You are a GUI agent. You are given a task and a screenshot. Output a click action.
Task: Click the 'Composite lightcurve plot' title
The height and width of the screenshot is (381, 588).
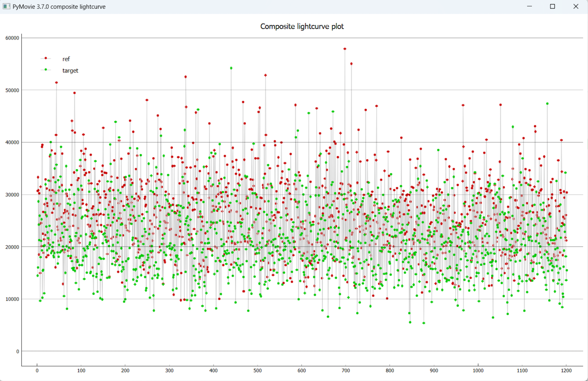[x=302, y=27]
